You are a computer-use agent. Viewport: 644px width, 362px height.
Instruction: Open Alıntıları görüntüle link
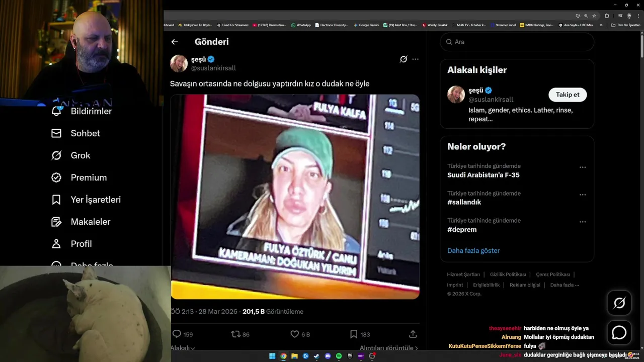pos(389,347)
